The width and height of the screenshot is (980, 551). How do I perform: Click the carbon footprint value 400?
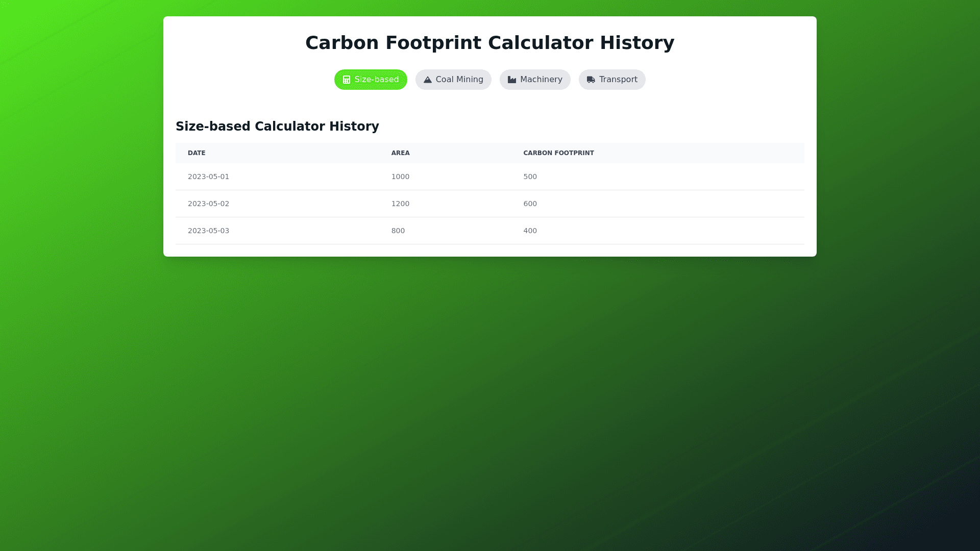coord(530,231)
